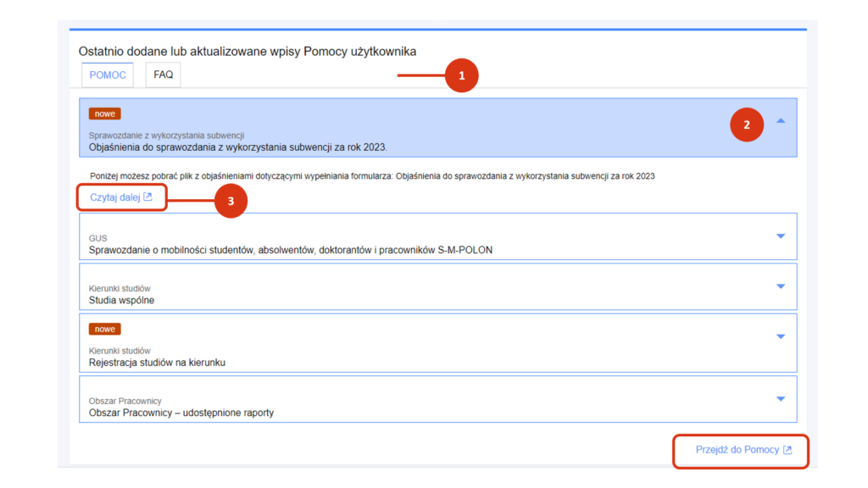
Task: Click the 'Ostatnio dodane lub aktualizowane wpisy' heading
Action: 248,52
